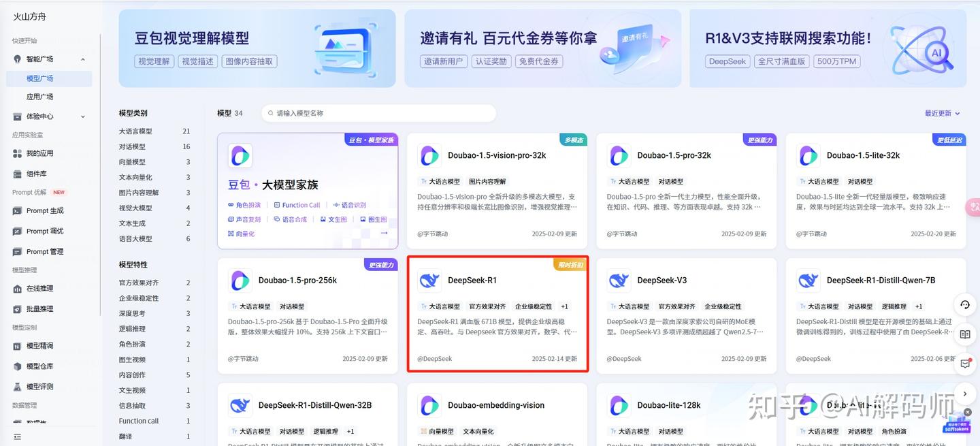Click 500万TPM tag on banner

836,61
